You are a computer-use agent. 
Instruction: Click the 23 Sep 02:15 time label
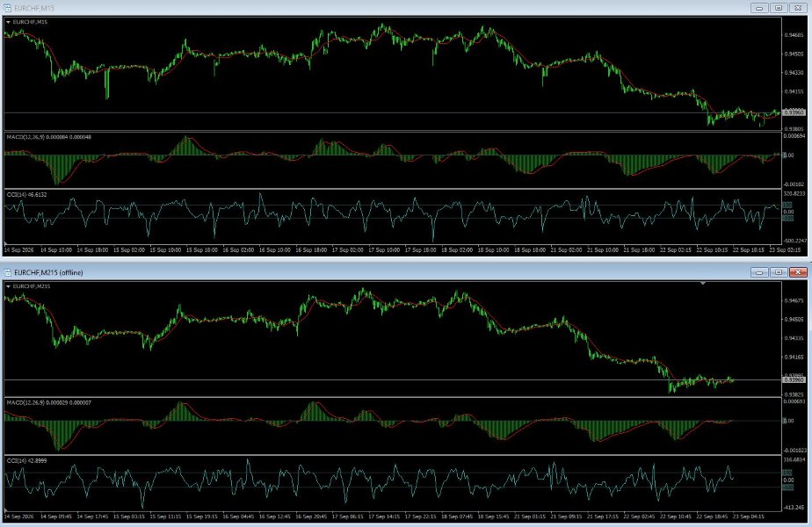coord(785,250)
